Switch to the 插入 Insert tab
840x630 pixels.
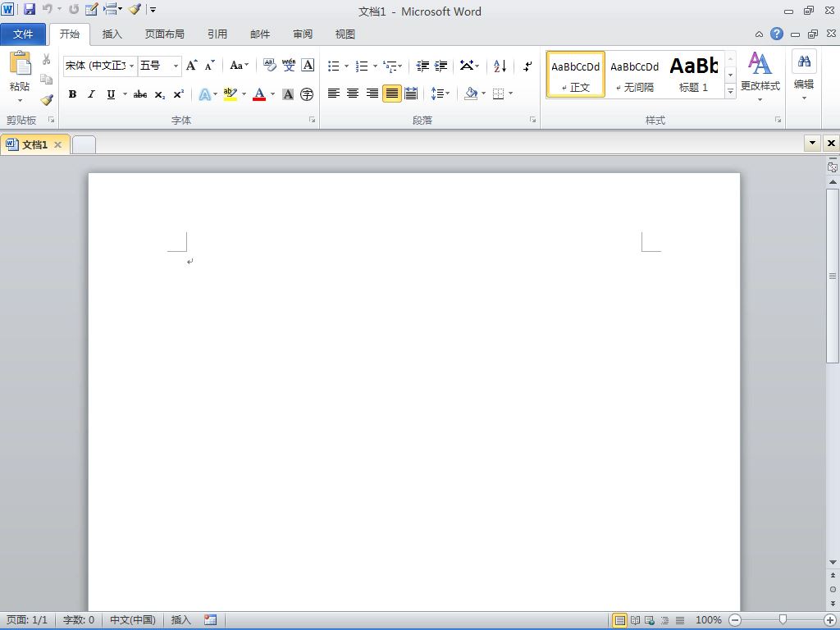(112, 34)
